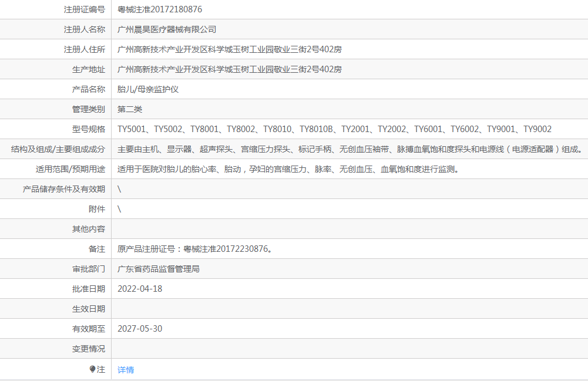Screen dimensions: 588x381
Task: Click the 生产地址 label
Action: pos(89,69)
